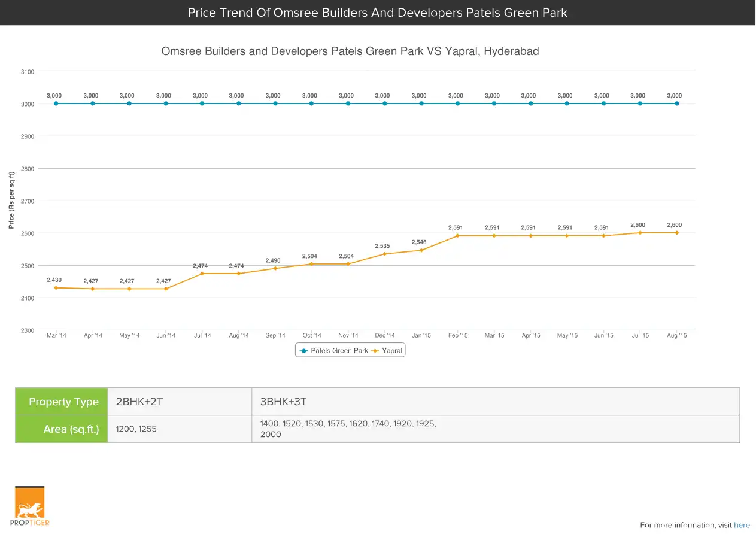Select Patels Green Park point at Mar '14
The width and height of the screenshot is (756, 534).
tap(56, 104)
